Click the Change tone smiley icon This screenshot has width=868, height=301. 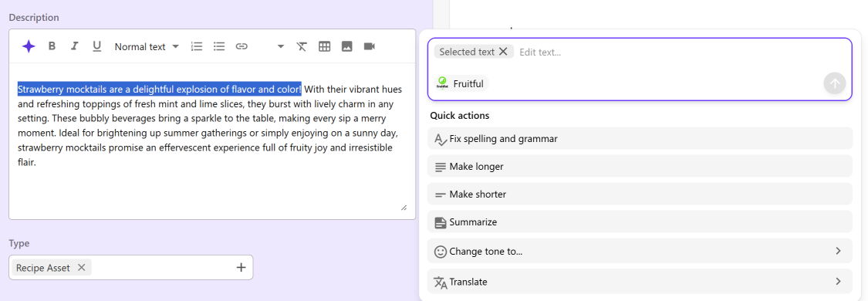441,252
